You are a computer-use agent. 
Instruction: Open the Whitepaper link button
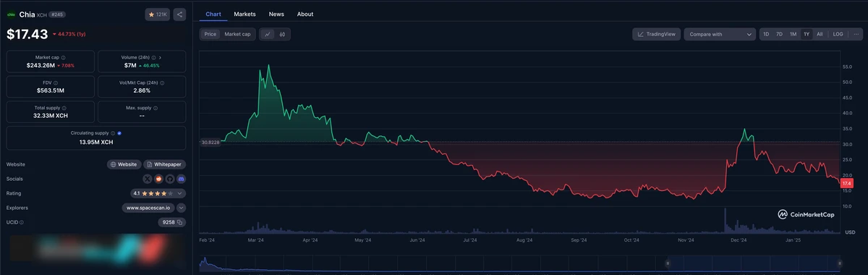click(x=164, y=164)
